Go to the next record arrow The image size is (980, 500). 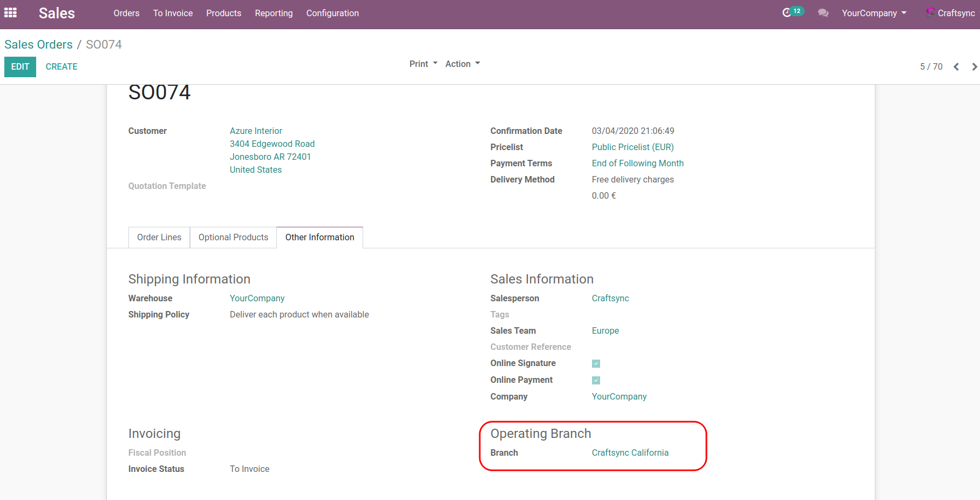[x=974, y=67]
